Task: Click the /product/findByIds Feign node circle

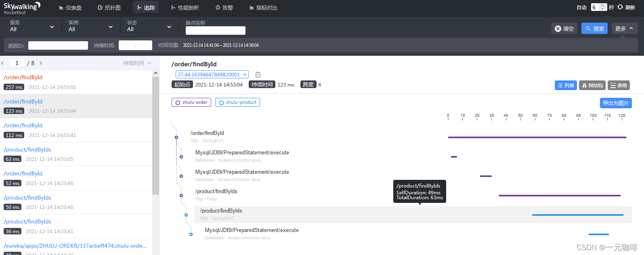Action: [181, 196]
